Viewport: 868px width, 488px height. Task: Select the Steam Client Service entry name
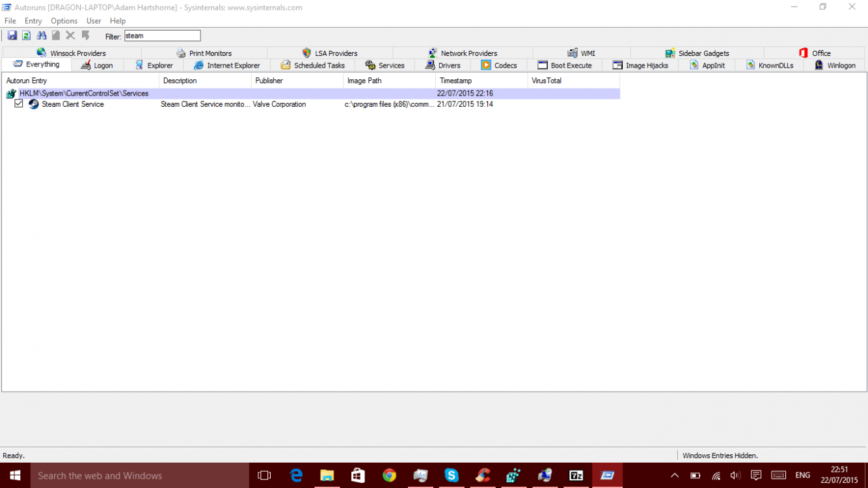[x=73, y=104]
